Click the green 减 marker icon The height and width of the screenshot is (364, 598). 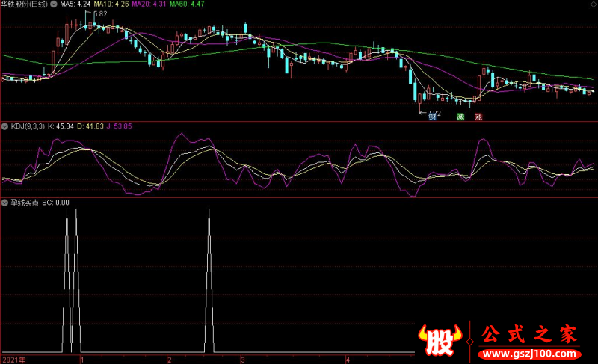460,117
